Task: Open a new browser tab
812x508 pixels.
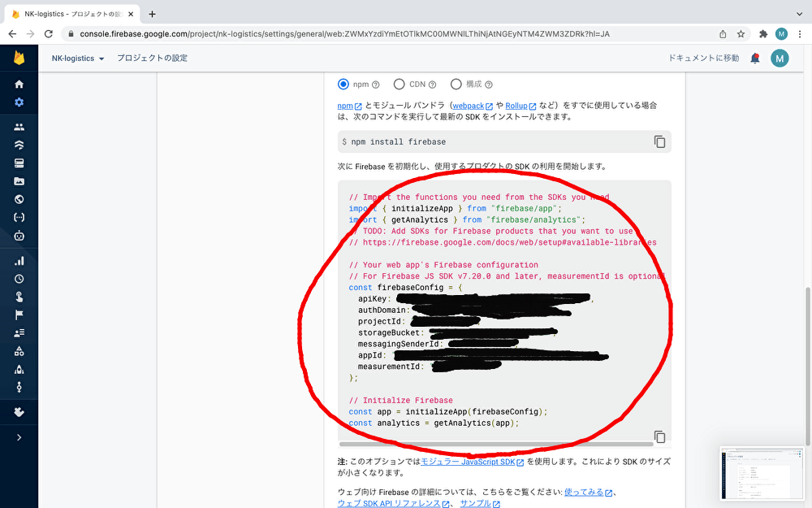Action: pyautogui.click(x=152, y=14)
